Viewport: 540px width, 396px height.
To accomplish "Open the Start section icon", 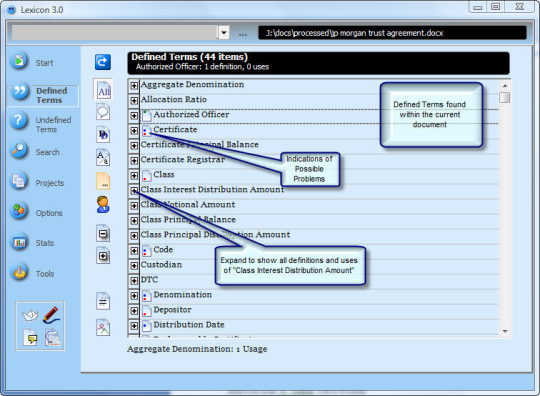I will [x=19, y=61].
